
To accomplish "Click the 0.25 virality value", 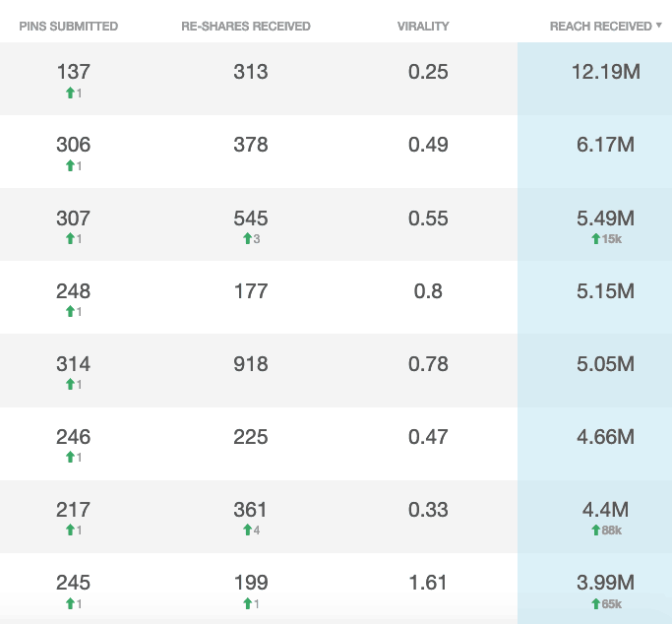I will point(428,72).
